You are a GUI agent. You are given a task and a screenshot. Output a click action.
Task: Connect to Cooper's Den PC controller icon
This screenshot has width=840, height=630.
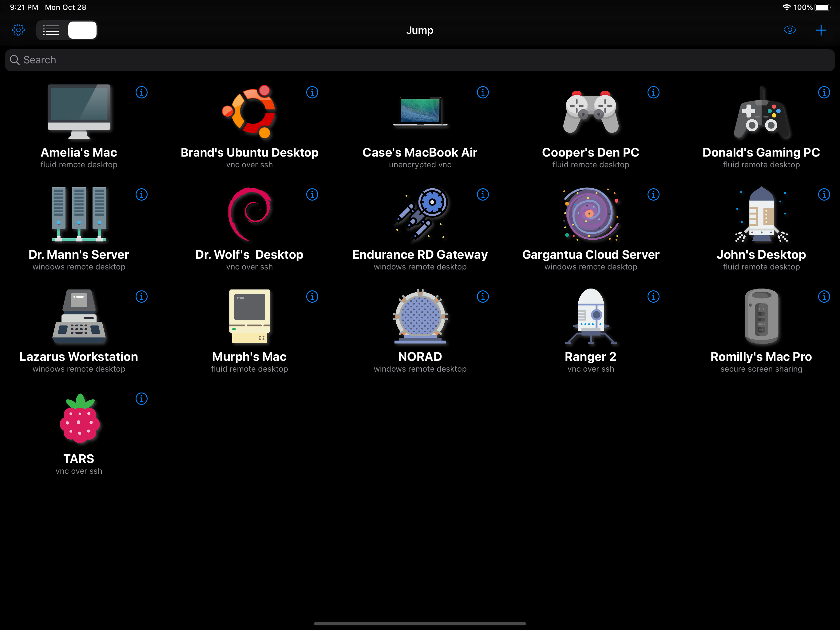(591, 112)
